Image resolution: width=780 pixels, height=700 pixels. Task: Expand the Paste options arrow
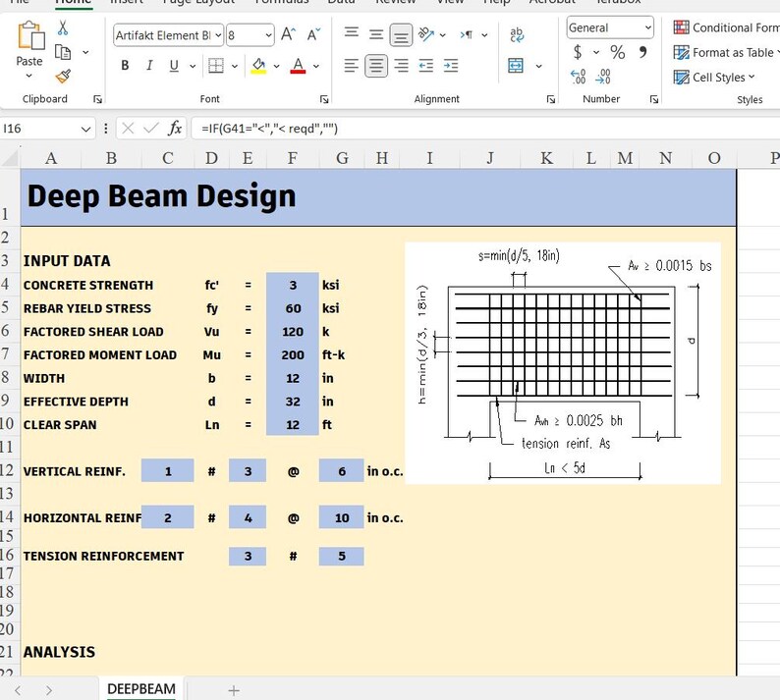(x=28, y=76)
